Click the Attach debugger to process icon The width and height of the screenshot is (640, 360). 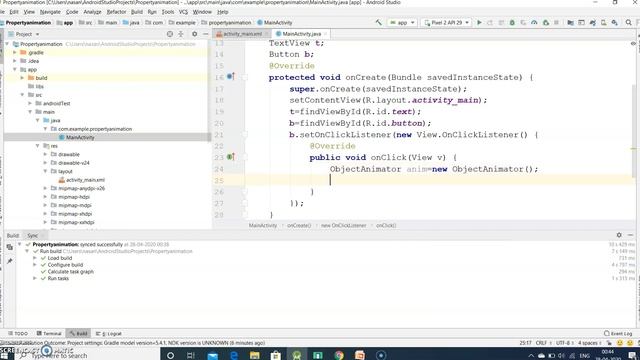545,22
